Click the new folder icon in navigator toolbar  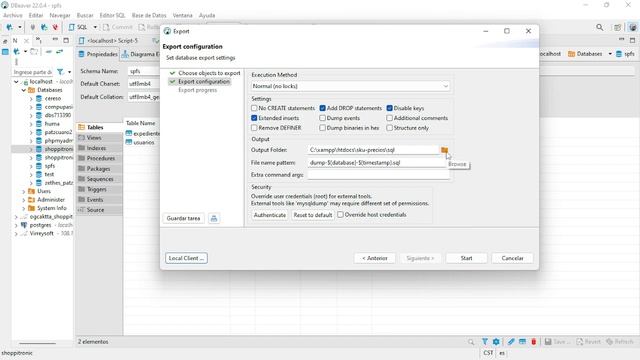tap(34, 51)
